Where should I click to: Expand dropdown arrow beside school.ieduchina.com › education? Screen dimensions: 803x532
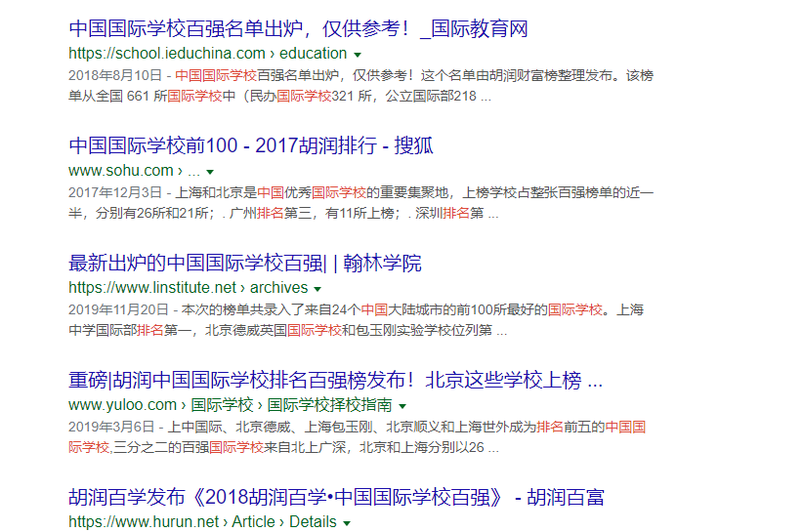(x=358, y=55)
